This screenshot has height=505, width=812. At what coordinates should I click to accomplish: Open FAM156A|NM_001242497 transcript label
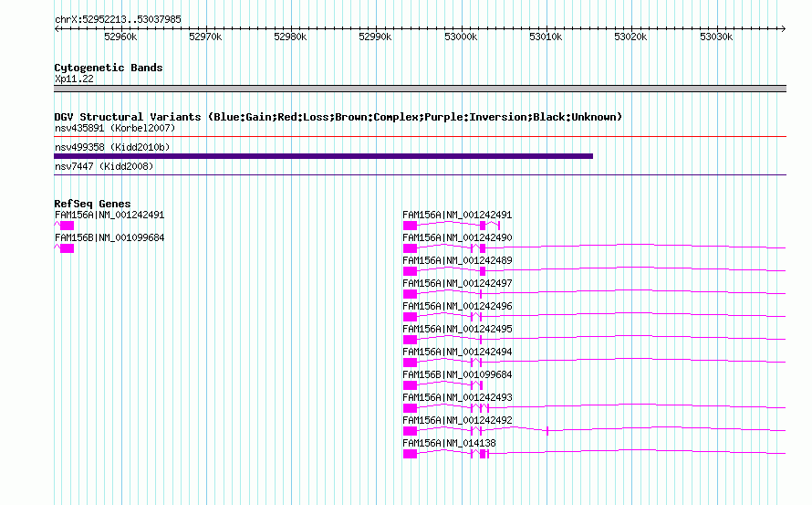click(x=457, y=283)
